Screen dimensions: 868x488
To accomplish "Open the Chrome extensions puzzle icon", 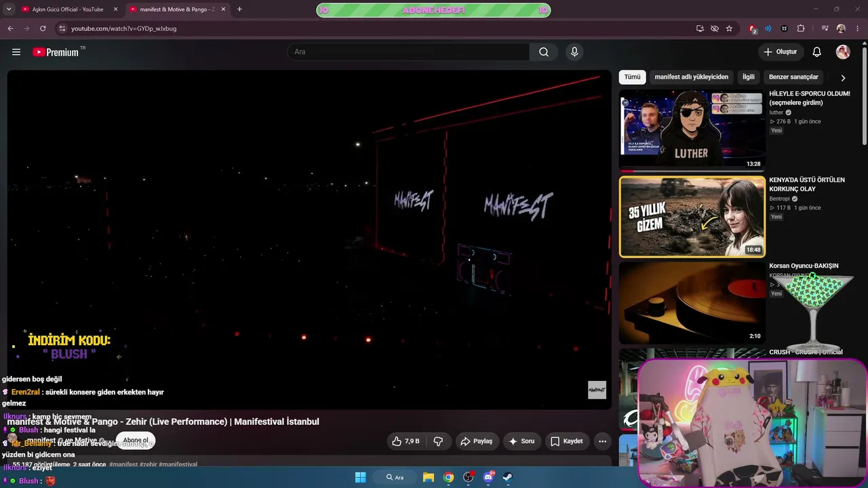I will pos(801,28).
